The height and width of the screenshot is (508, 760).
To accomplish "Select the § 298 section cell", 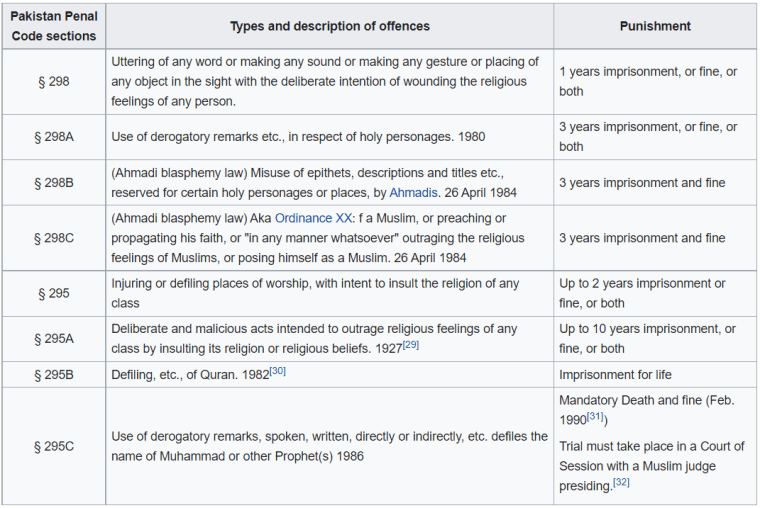I will click(54, 81).
